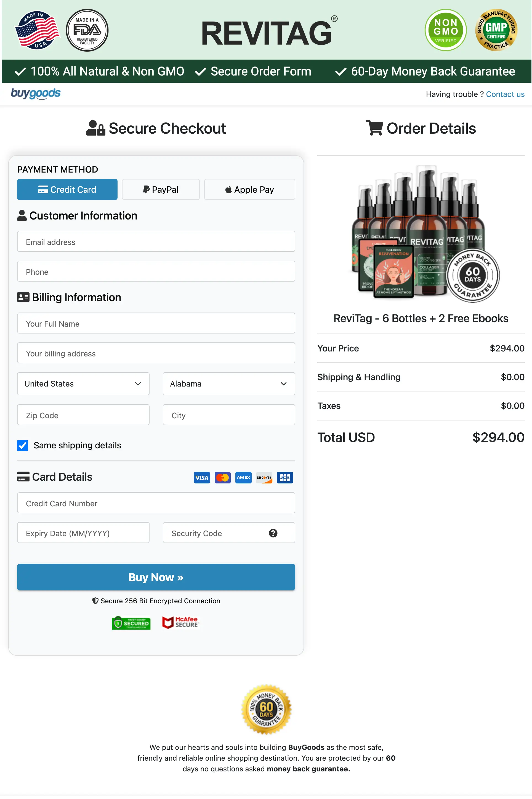Click the City input field

(x=229, y=415)
